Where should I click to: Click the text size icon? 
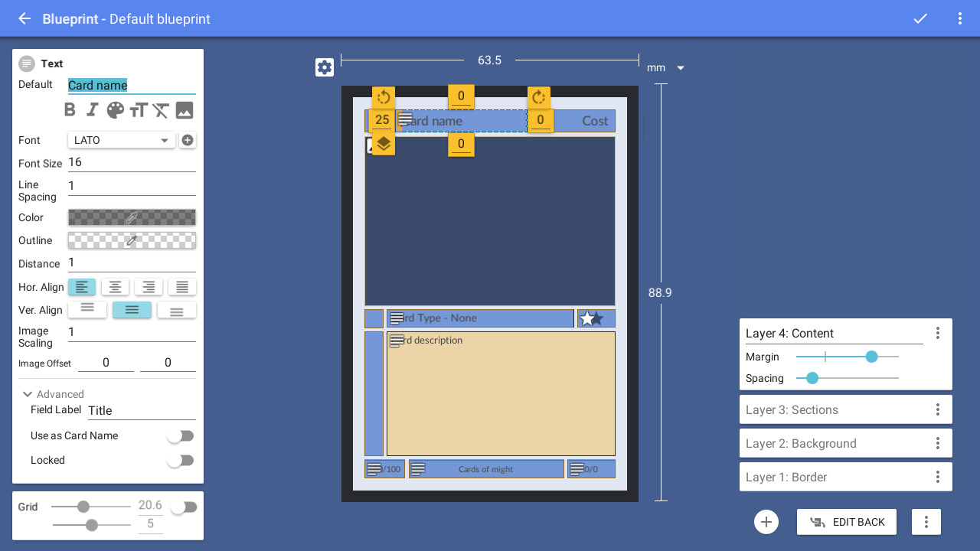pos(138,109)
